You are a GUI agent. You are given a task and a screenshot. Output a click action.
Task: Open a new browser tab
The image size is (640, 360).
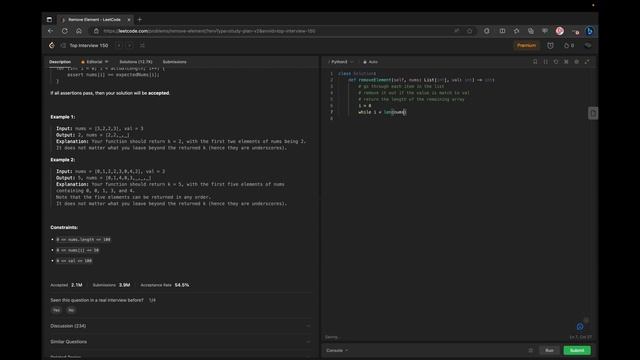140,19
